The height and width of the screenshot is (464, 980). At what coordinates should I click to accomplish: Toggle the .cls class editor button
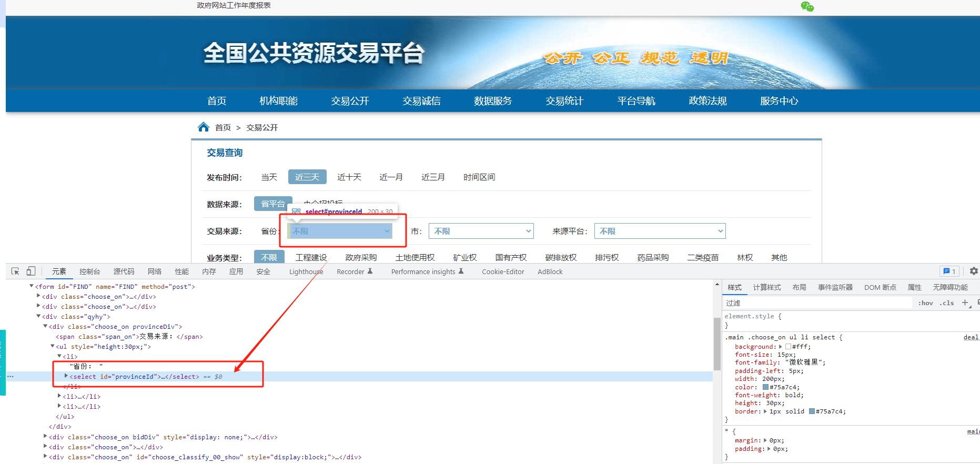point(947,303)
